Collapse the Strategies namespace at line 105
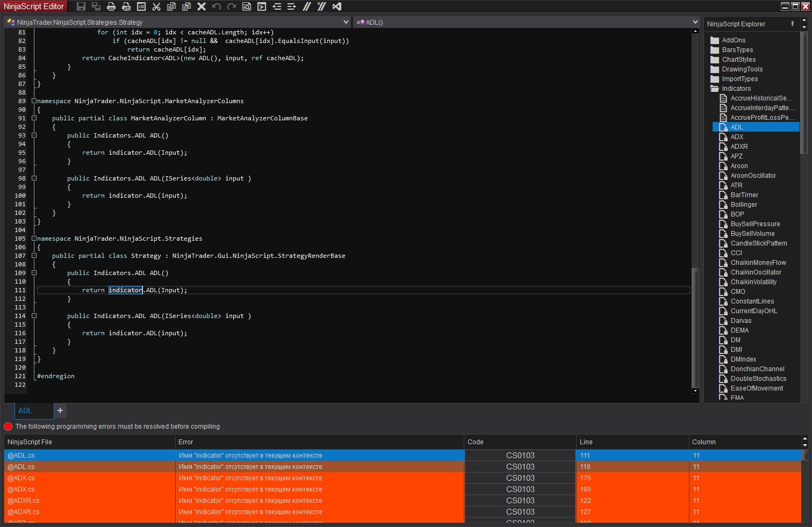 (x=34, y=239)
